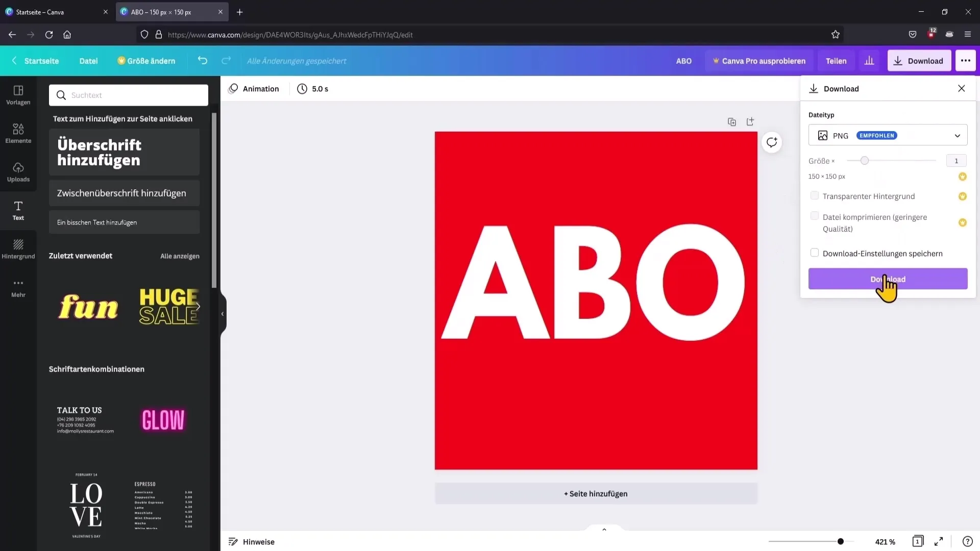This screenshot has width=980, height=551.
Task: Toggle Transparenter Hintergrund checkbox
Action: [x=815, y=196]
